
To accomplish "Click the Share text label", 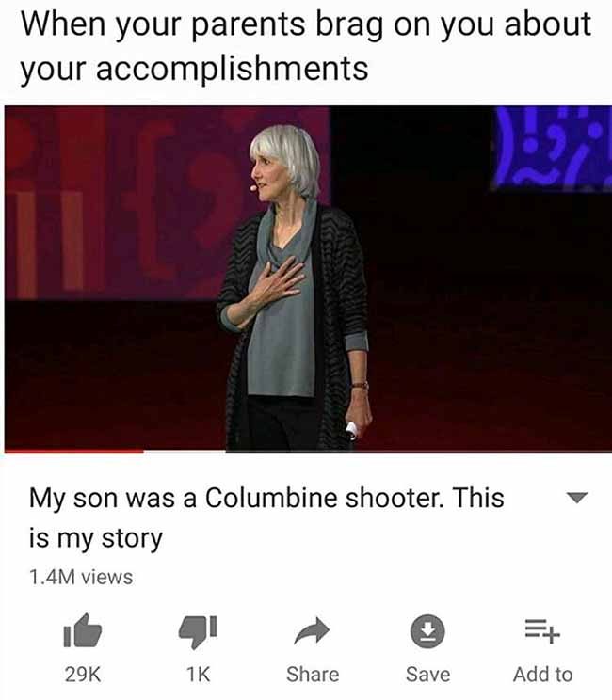I will tap(313, 674).
